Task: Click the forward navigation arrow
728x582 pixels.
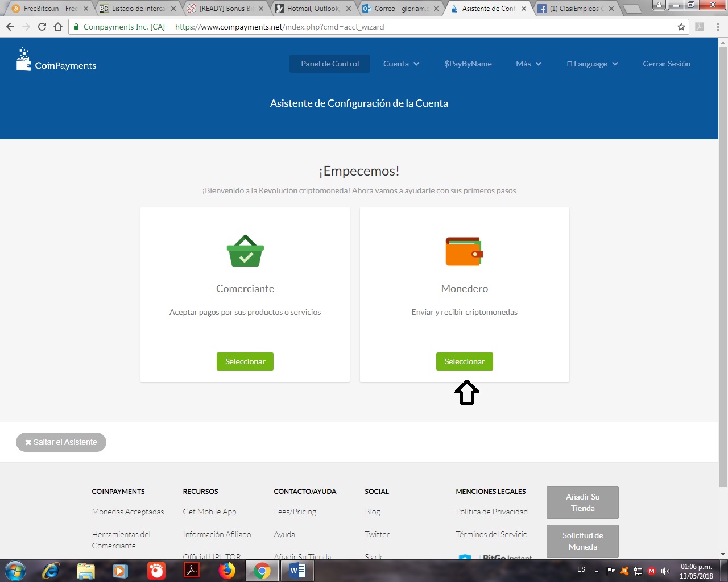Action: pyautogui.click(x=26, y=27)
